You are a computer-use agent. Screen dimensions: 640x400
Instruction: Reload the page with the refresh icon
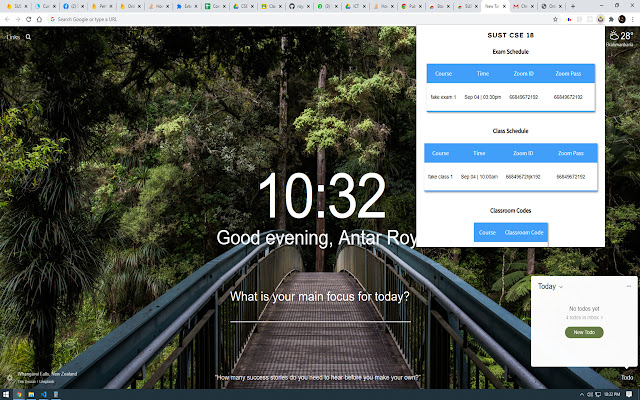point(29,19)
